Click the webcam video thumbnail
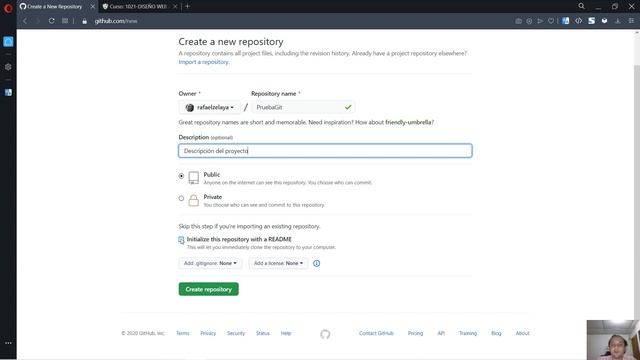Viewport: 640px width, 360px height. click(x=613, y=340)
